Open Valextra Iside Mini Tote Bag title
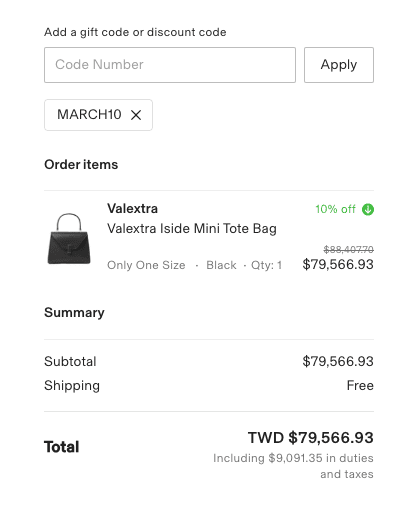 (192, 229)
